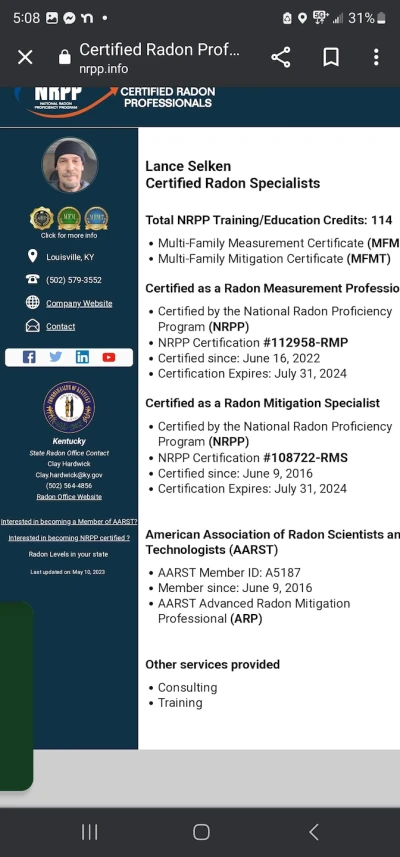Select 'Radon Levels in your state'

pyautogui.click(x=68, y=554)
